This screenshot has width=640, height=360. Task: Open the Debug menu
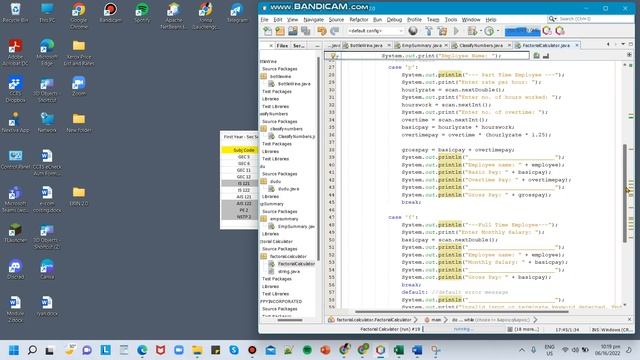[394, 19]
